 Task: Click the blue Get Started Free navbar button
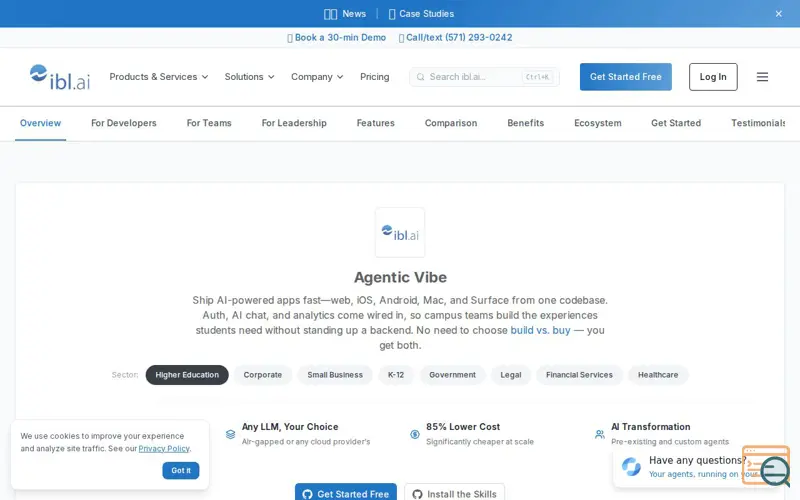[626, 77]
